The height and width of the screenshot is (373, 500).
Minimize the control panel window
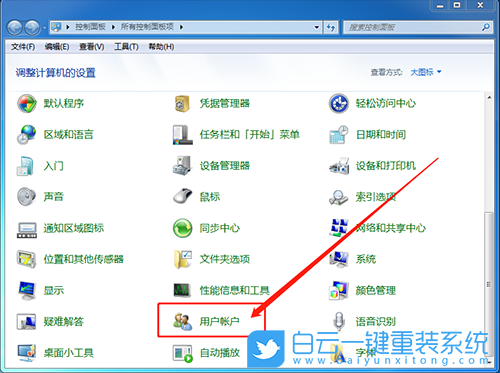440,5
